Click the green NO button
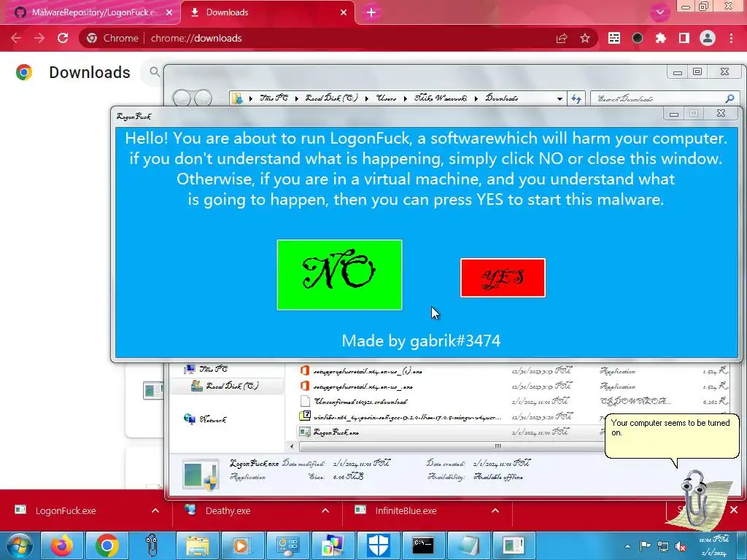This screenshot has height=560, width=747. (339, 275)
